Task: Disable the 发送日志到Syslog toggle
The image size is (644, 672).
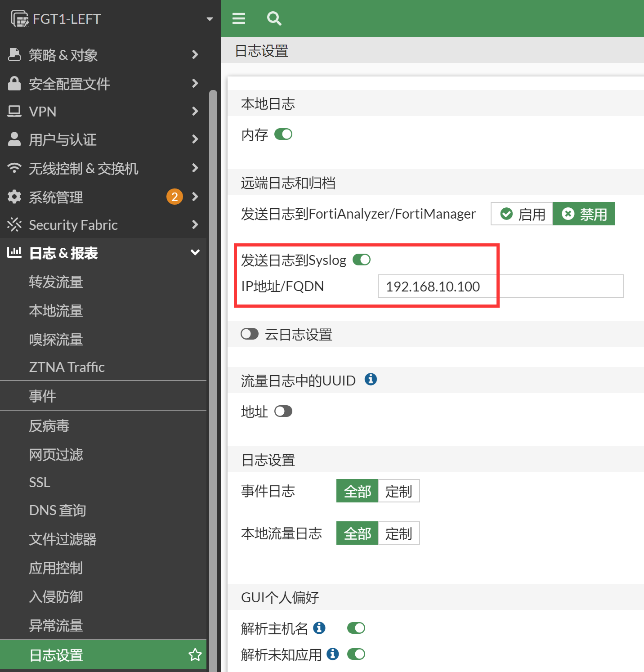Action: point(362,260)
